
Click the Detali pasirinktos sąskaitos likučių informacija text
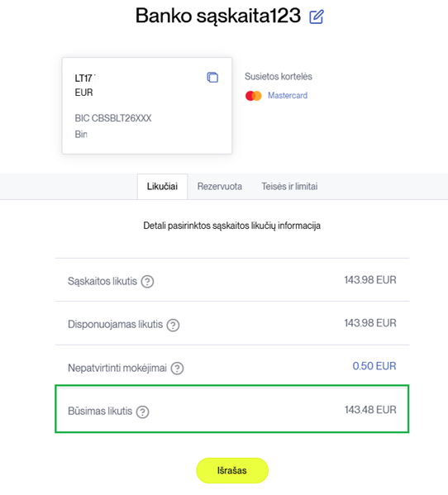[x=232, y=226]
